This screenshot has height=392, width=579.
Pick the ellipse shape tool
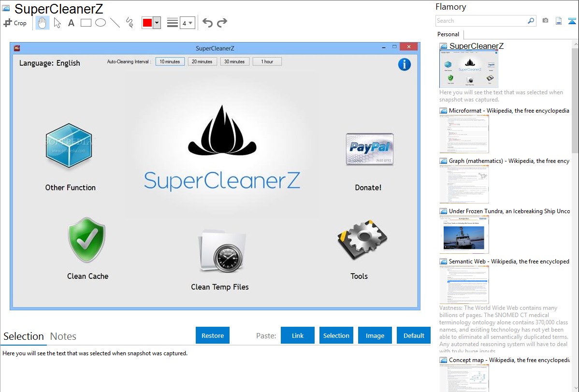(x=100, y=23)
